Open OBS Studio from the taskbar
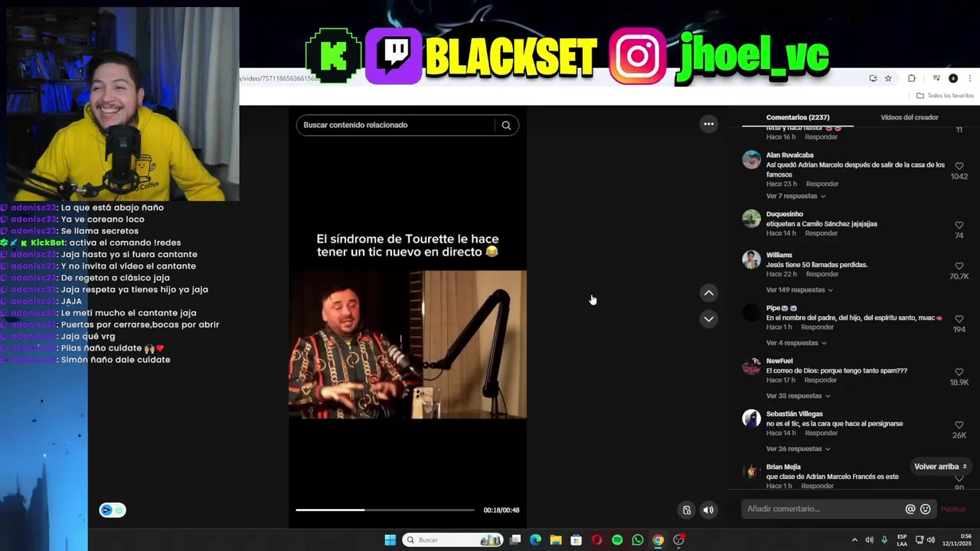 [678, 540]
